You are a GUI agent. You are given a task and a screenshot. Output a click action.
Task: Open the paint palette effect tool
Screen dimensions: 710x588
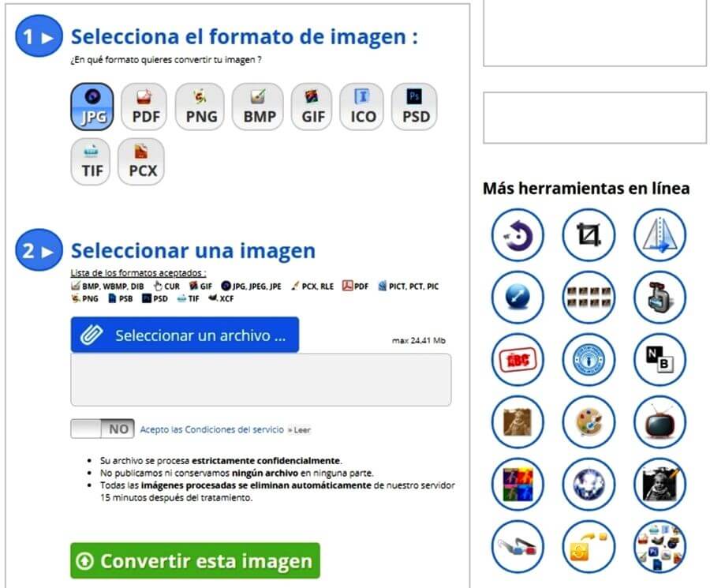589,421
